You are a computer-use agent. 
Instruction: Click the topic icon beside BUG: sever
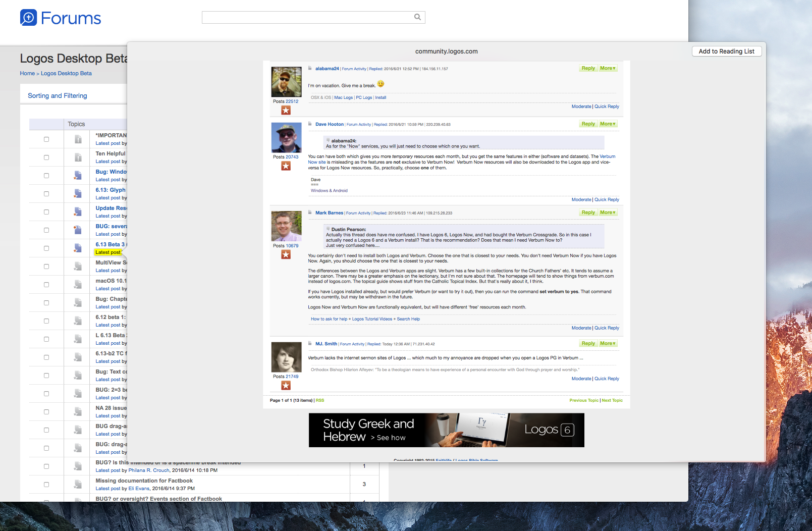point(78,230)
